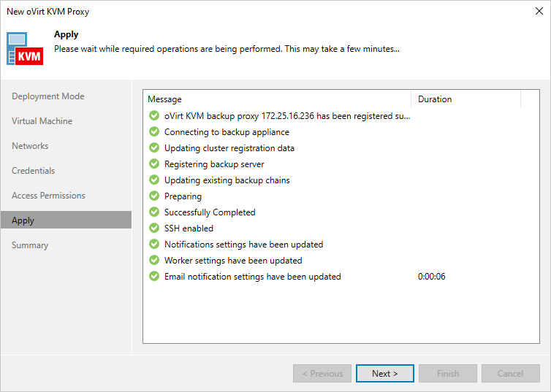Click the 0:00:06 duration value
The height and width of the screenshot is (392, 551).
432,277
